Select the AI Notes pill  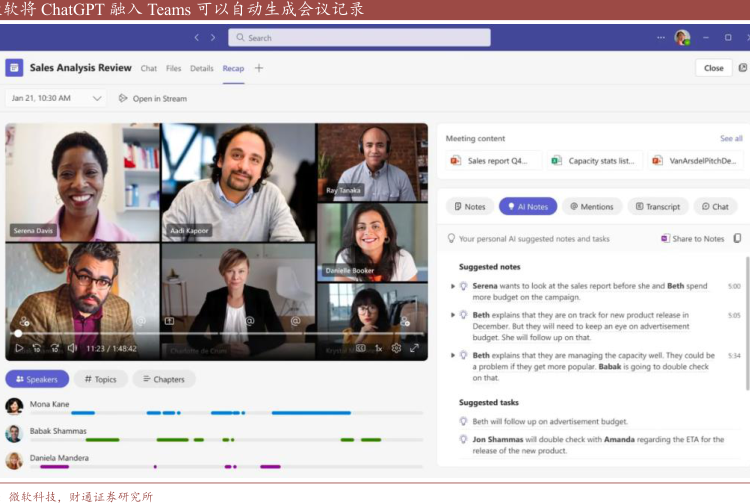pos(528,207)
